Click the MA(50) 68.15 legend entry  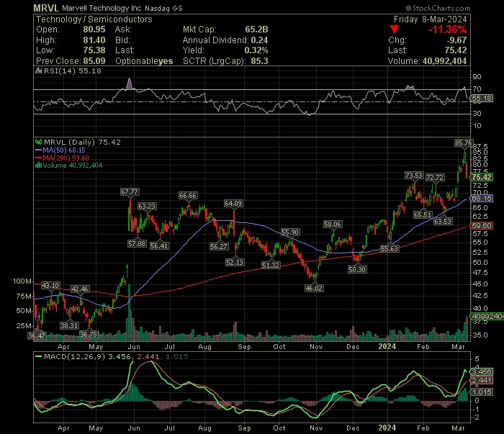(x=60, y=150)
